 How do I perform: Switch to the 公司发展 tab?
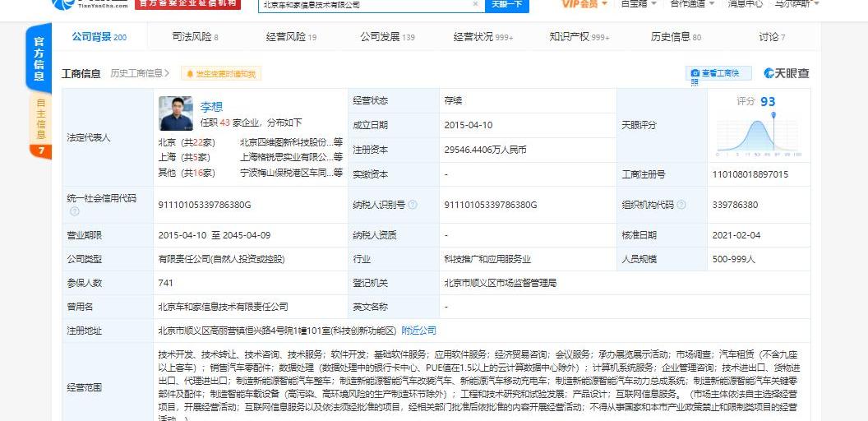[387, 37]
